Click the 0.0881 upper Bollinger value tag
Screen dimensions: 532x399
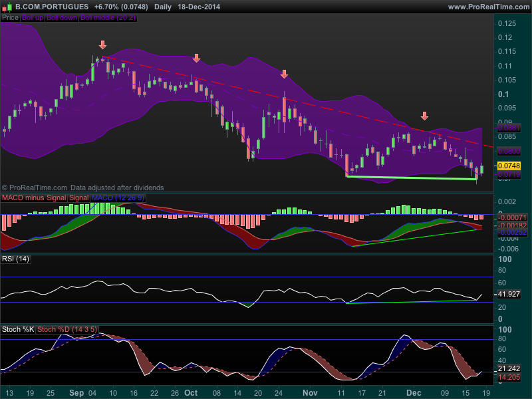[x=509, y=127]
